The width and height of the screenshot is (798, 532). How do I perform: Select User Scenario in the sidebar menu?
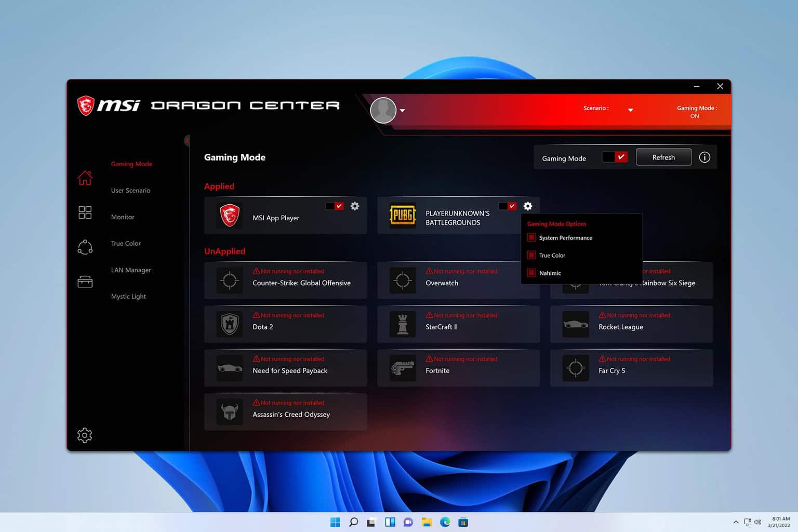(130, 191)
